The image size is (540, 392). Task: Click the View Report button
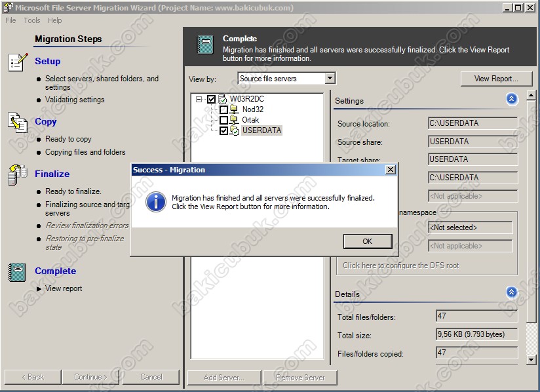click(496, 79)
